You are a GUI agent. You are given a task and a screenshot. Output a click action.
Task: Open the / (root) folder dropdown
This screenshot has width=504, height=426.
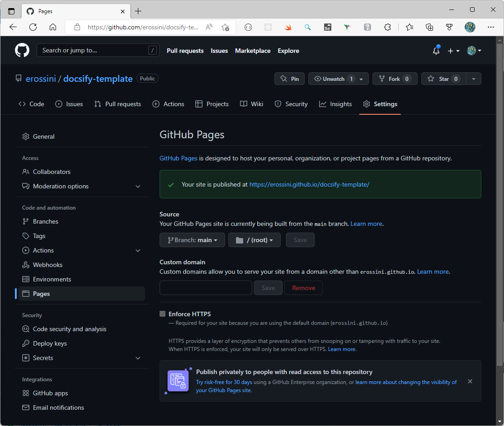tap(254, 240)
